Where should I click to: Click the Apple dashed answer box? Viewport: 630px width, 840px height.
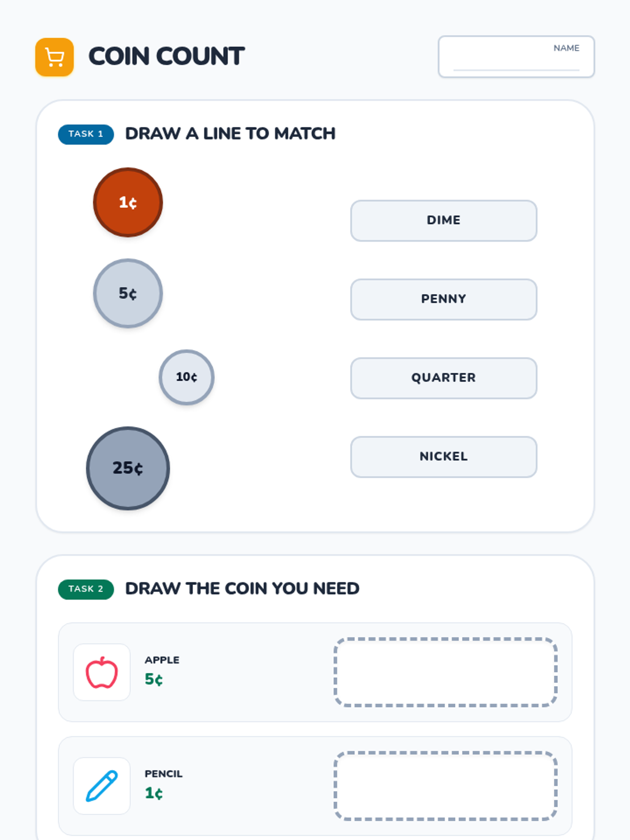pyautogui.click(x=445, y=673)
